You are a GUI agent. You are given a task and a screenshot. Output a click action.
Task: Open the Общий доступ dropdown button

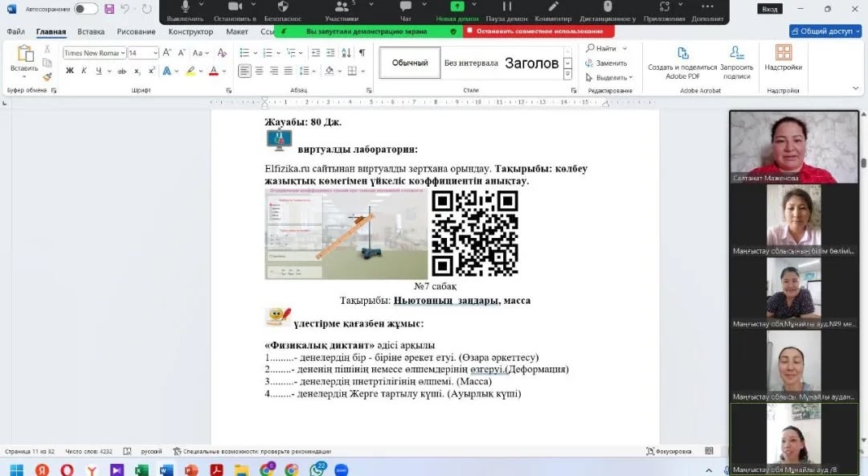pyautogui.click(x=826, y=31)
